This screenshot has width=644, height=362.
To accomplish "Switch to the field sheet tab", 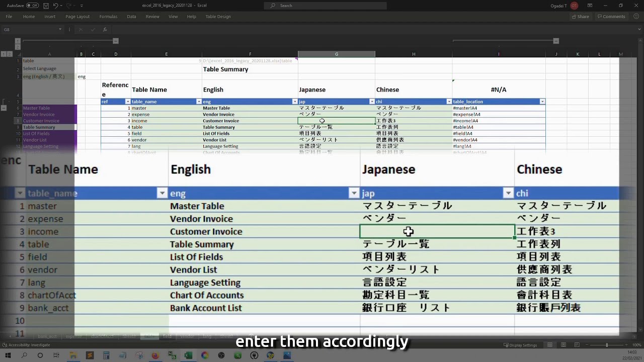I will click(167, 336).
